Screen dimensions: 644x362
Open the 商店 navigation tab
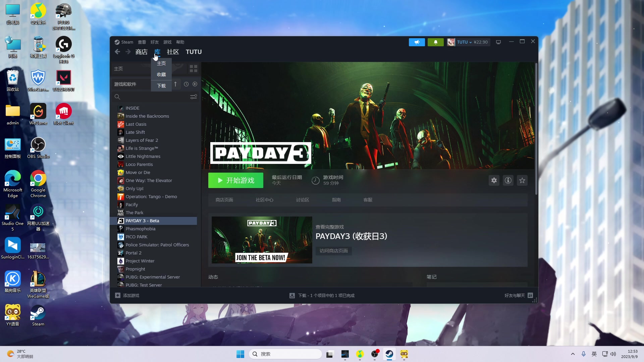[142, 52]
